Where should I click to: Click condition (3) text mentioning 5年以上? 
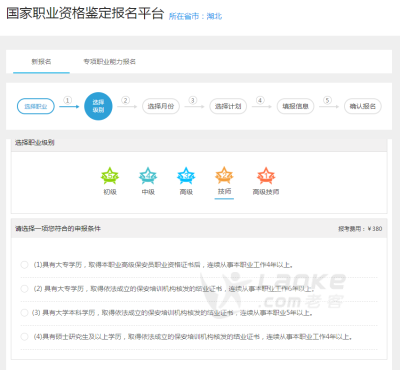point(172,313)
